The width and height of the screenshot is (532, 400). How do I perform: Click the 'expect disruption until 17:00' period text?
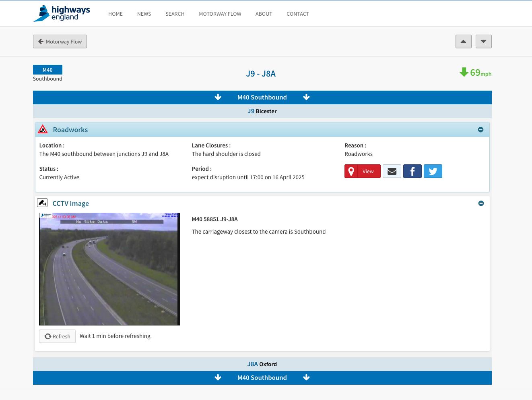(x=248, y=177)
